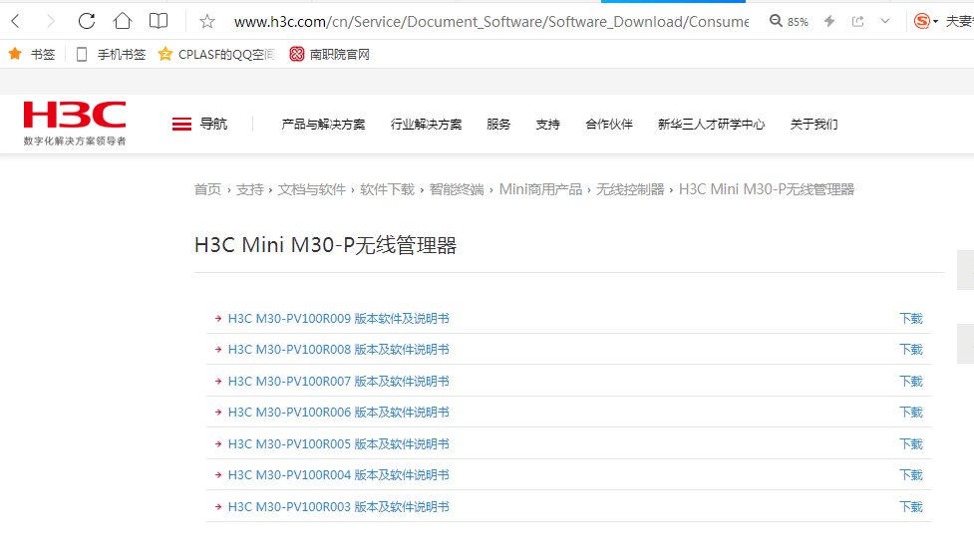Open 合作伙伴 menu
This screenshot has width=974, height=560.
(x=609, y=125)
